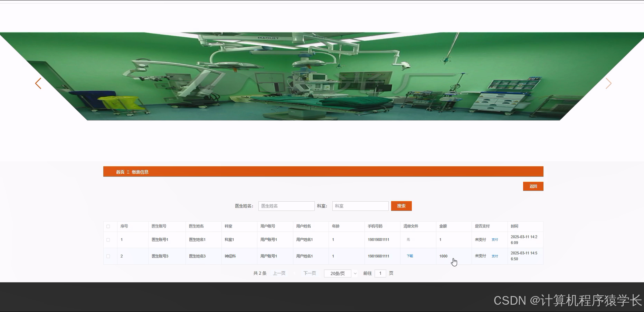
Task: Select 未支付 status in 医生账号3 row
Action: [x=481, y=256]
